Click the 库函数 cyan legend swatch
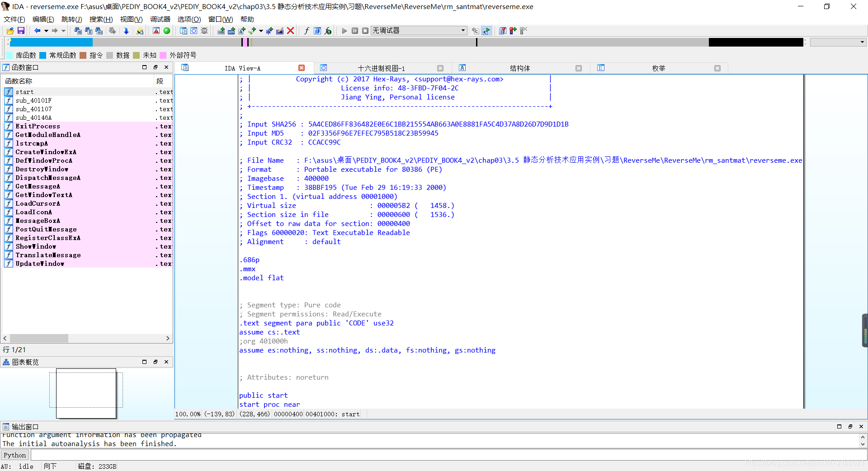The height and width of the screenshot is (471, 868). (9, 55)
